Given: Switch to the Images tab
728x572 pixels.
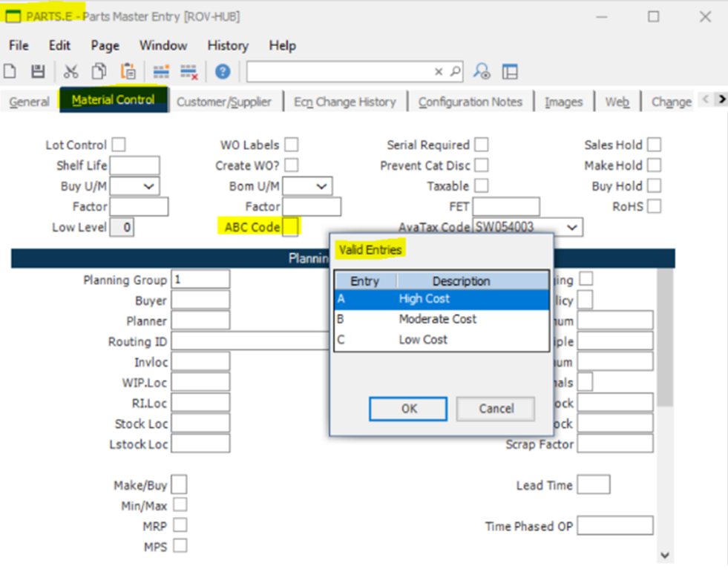Looking at the screenshot, I should click(x=564, y=102).
